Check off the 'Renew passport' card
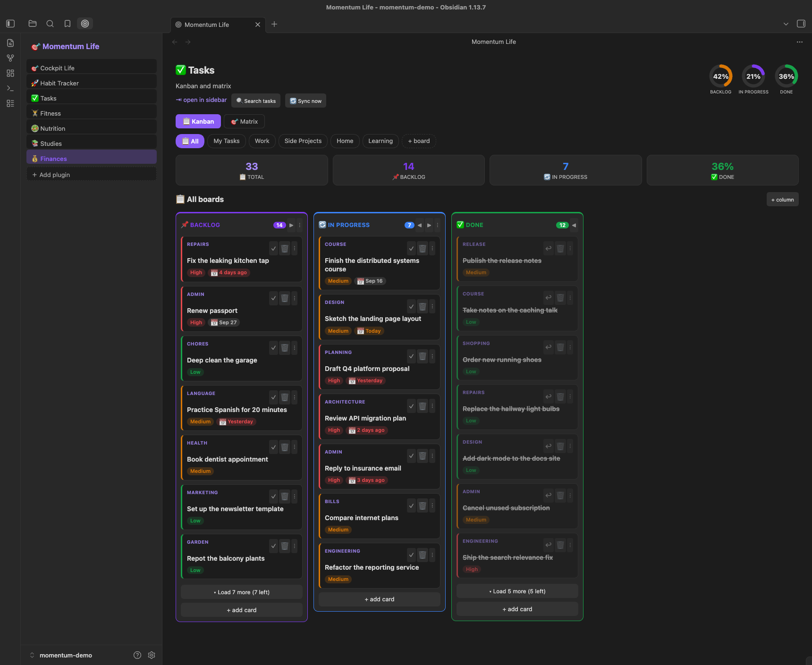Screen dimensions: 812x665 coord(273,298)
